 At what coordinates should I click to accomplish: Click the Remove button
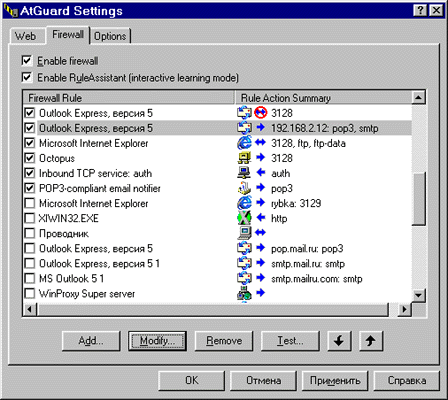224,341
